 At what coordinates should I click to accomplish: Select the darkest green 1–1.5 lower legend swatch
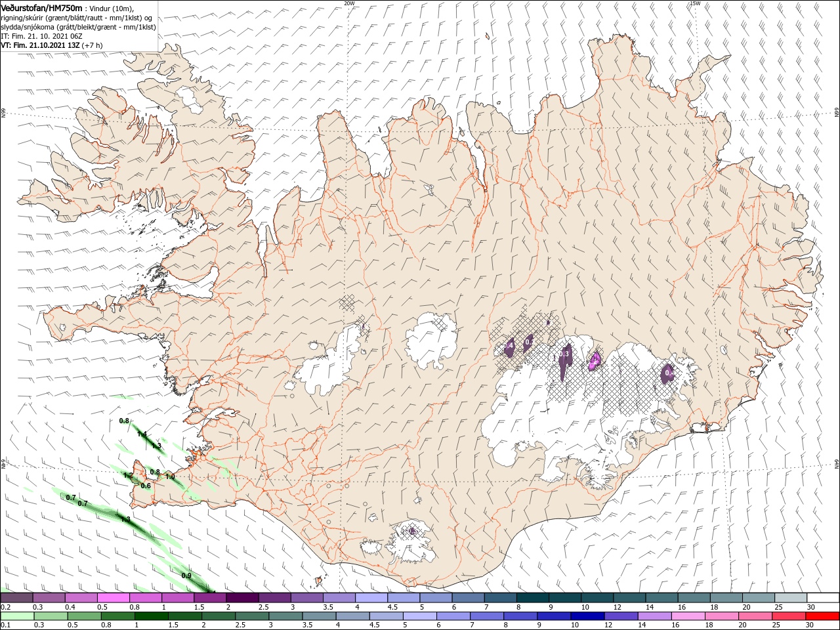coord(152,616)
